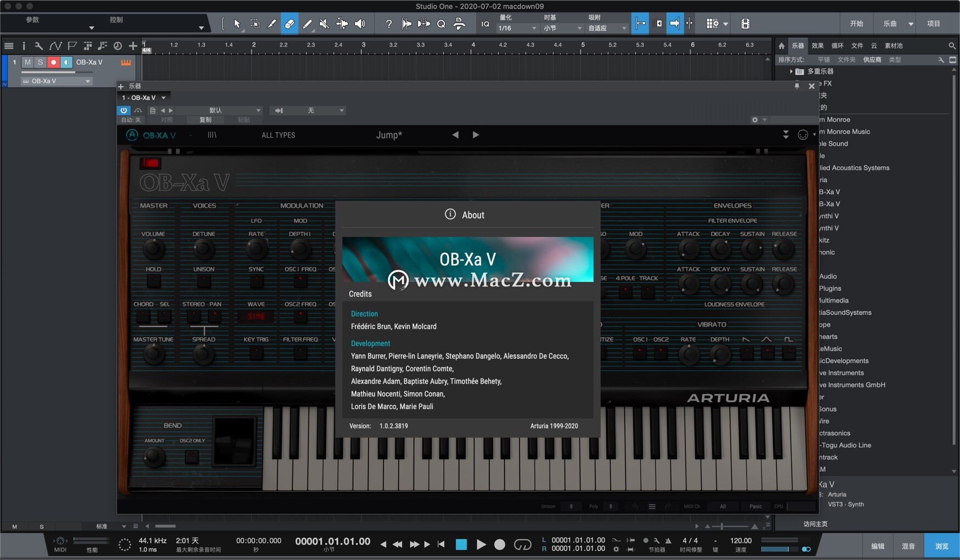Start playback with the play button
Image resolution: width=960 pixels, height=560 pixels.
[x=481, y=545]
